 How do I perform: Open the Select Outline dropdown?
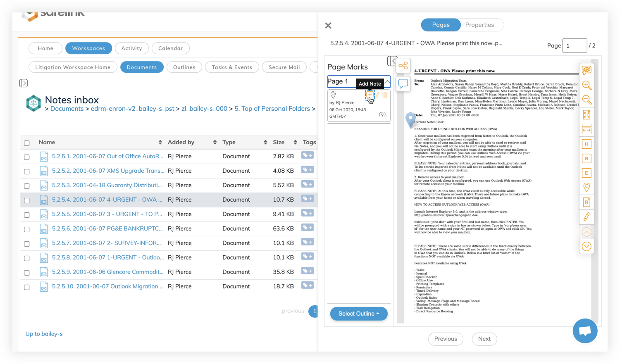tap(359, 314)
